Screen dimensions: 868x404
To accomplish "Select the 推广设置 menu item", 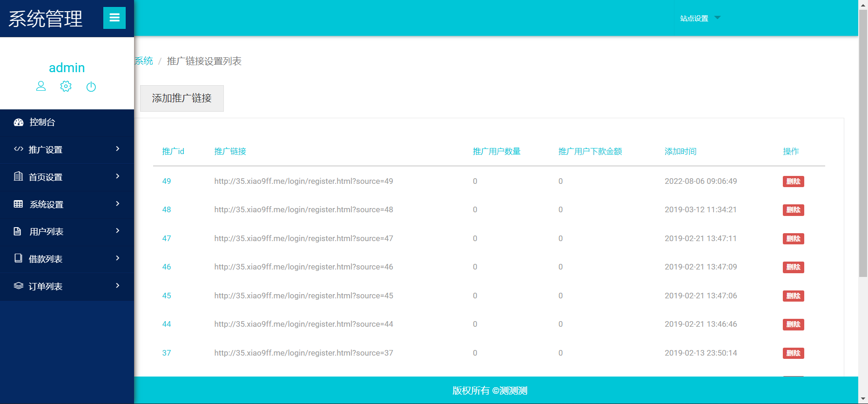I will (x=67, y=149).
